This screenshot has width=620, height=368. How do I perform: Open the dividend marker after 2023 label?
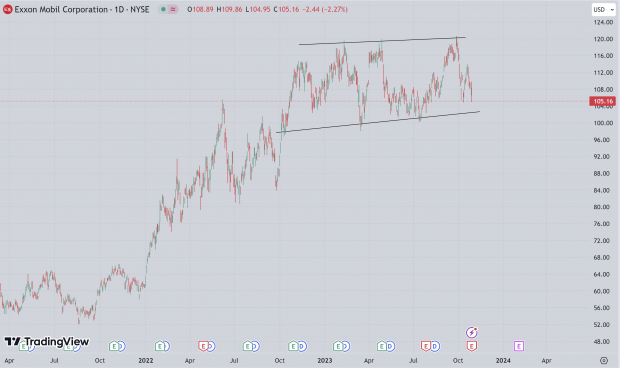(x=346, y=347)
